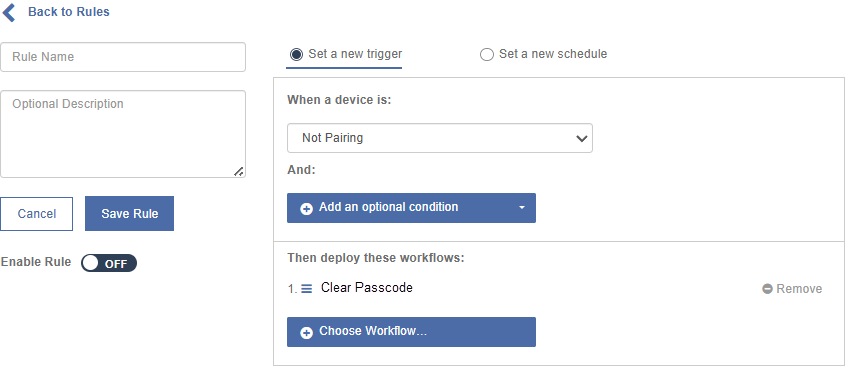The image size is (850, 381).
Task: Click the minus circle icon next to Remove
Action: point(767,289)
